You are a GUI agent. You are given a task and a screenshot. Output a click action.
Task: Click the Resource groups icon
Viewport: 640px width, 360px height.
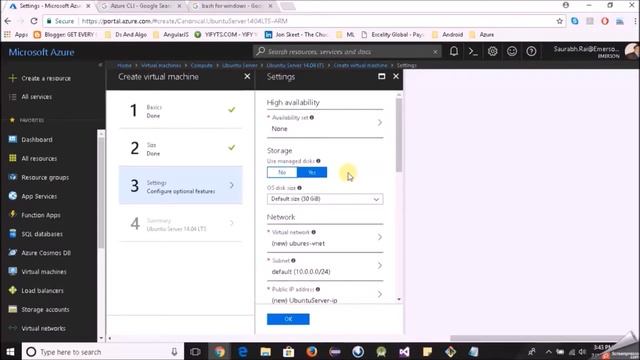coord(13,177)
